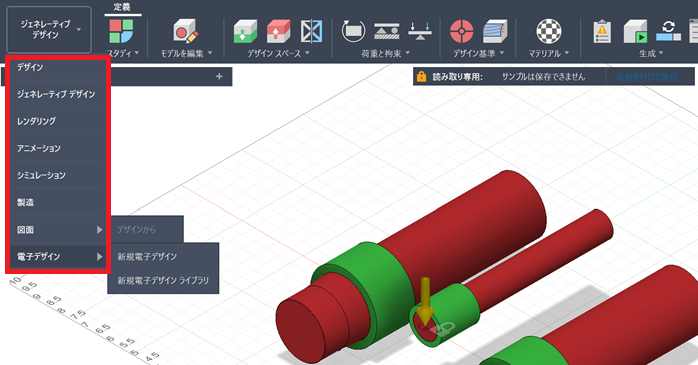Select the structural constraint icon

[386, 31]
